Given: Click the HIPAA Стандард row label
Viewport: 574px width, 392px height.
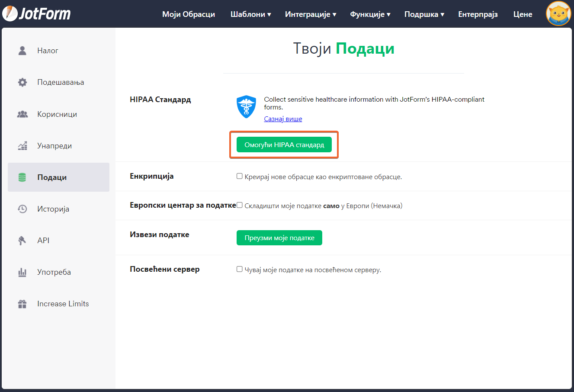Looking at the screenshot, I should (160, 100).
